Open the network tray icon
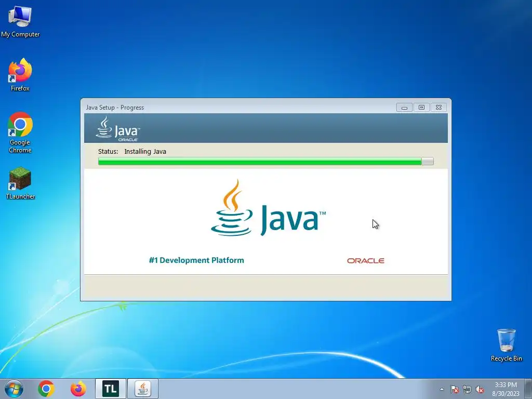532x399 pixels. (467, 389)
